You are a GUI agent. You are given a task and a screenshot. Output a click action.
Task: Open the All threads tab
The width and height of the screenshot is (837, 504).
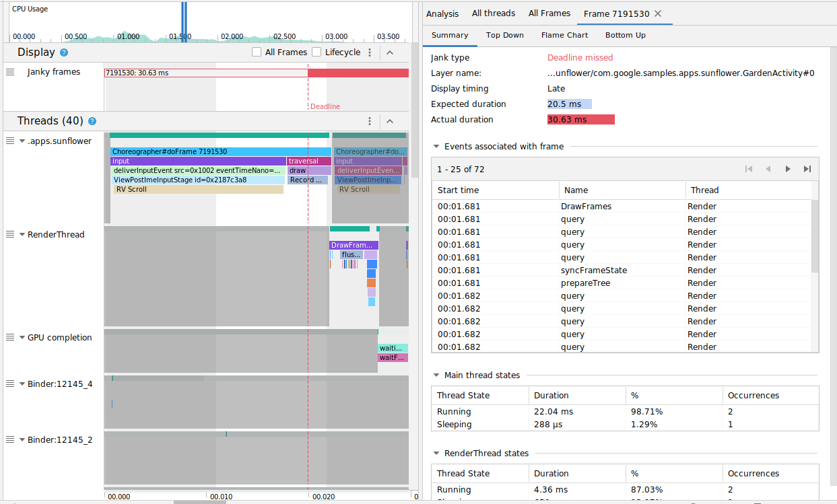click(x=494, y=13)
